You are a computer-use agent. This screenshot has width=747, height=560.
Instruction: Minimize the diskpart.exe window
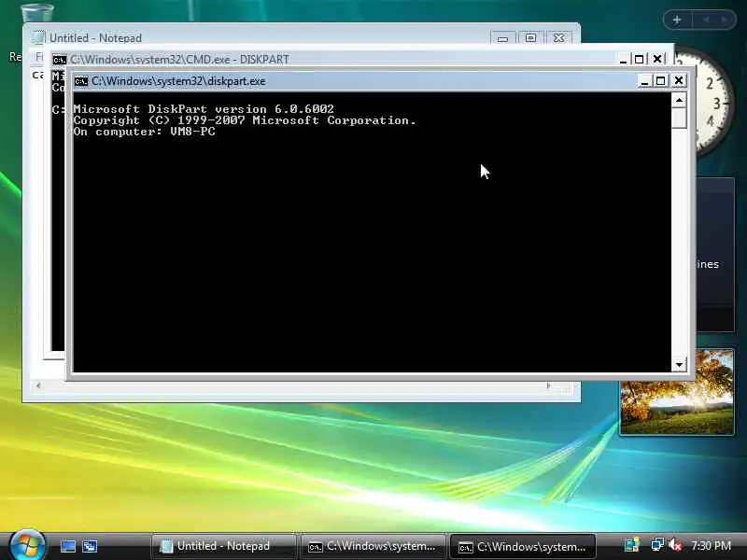[x=644, y=81]
